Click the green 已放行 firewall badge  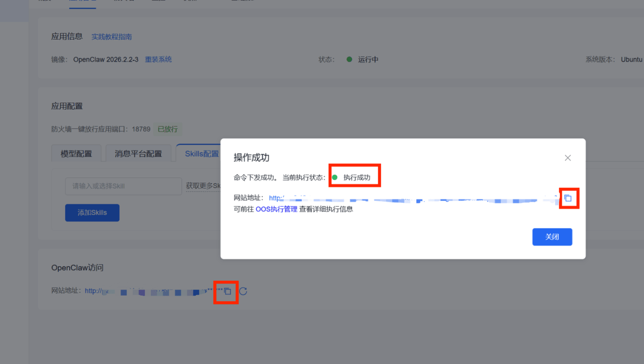[x=168, y=129]
